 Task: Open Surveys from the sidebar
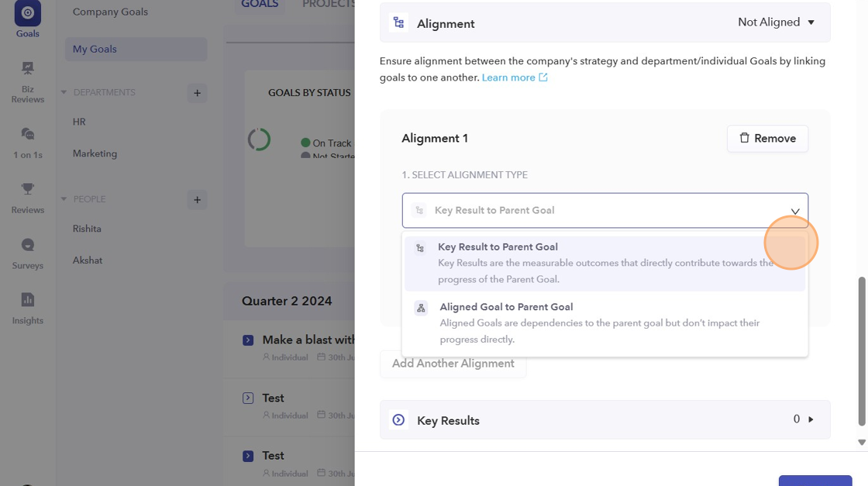point(28,253)
